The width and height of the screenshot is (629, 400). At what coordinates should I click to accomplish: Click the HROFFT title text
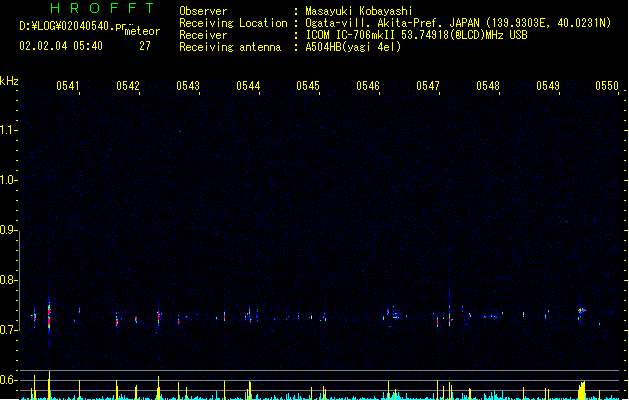tap(102, 8)
